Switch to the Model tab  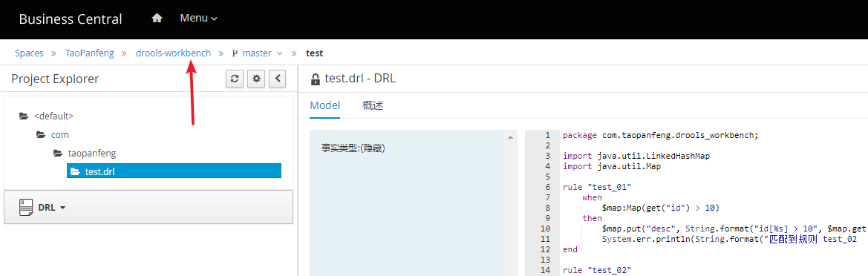click(x=325, y=105)
